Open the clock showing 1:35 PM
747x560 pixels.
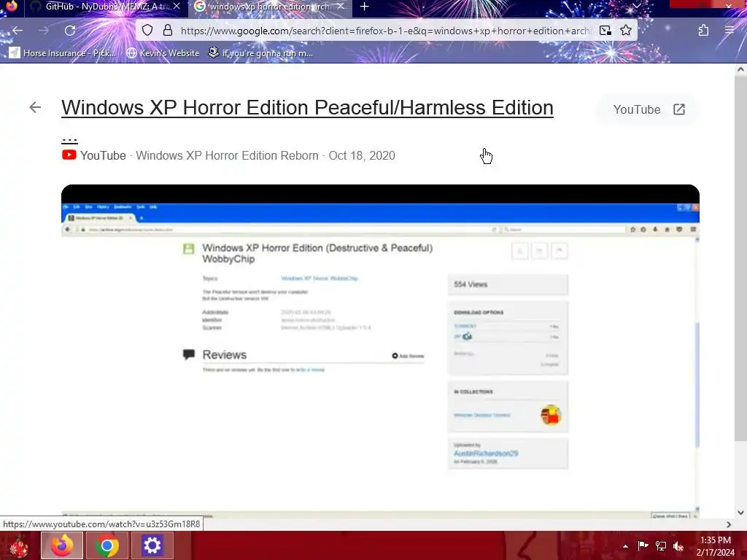click(x=716, y=546)
